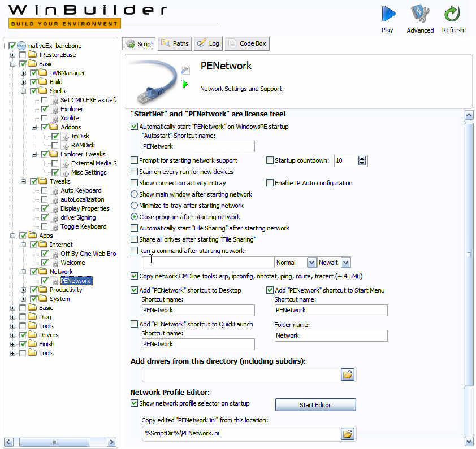Click the PENetwork cable image

[153, 81]
